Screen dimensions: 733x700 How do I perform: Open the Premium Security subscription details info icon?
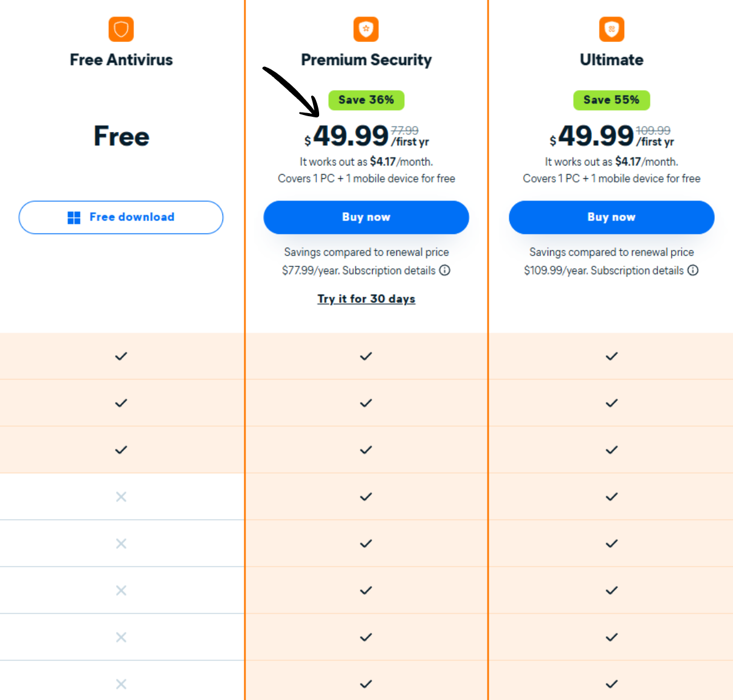click(445, 270)
